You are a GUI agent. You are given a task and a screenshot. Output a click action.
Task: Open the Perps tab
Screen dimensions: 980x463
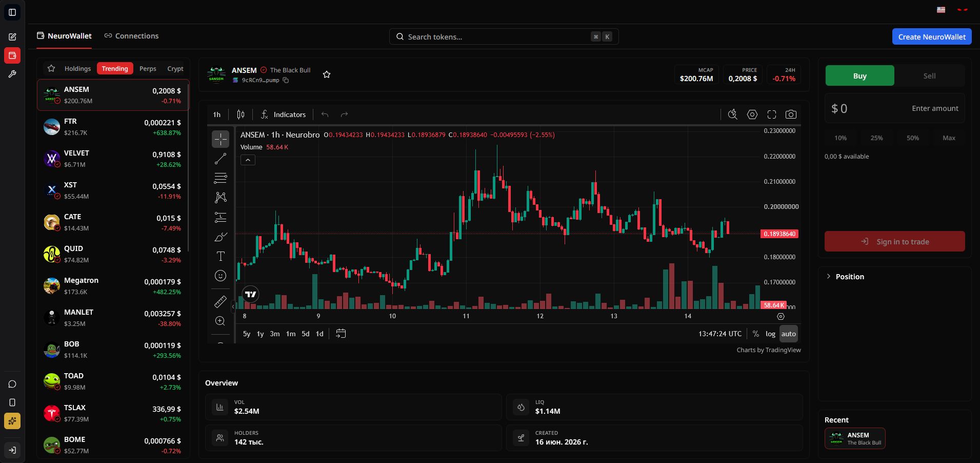pos(148,68)
